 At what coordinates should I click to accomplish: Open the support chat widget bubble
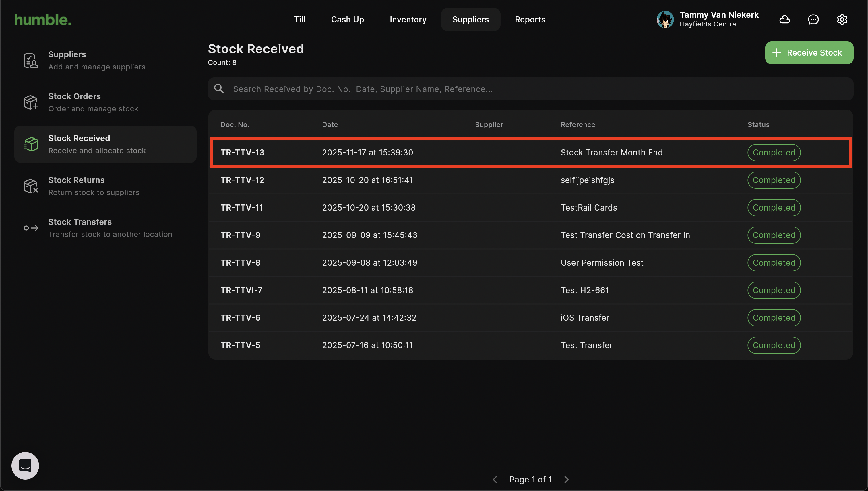(x=25, y=465)
